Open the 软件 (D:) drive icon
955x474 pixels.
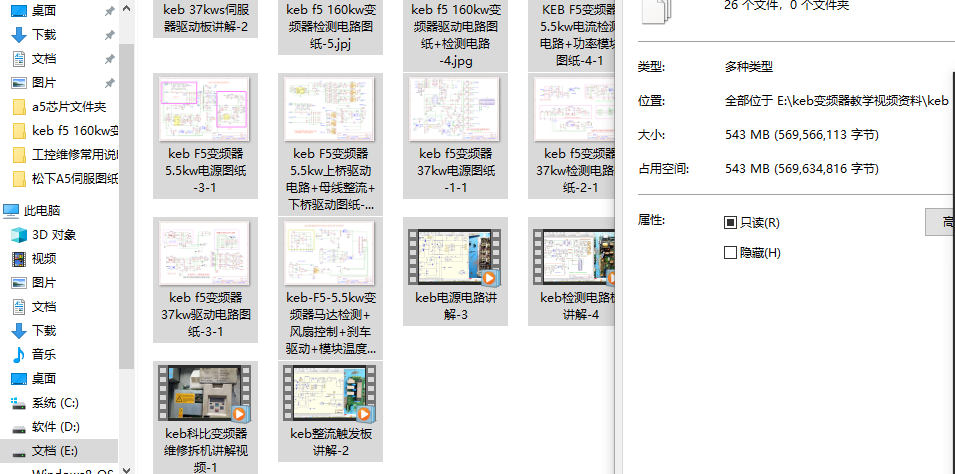click(x=19, y=427)
